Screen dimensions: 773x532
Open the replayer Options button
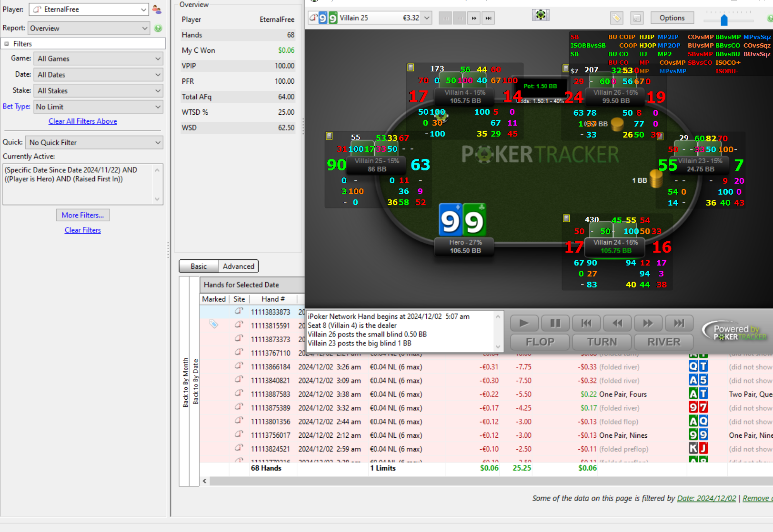click(x=672, y=18)
